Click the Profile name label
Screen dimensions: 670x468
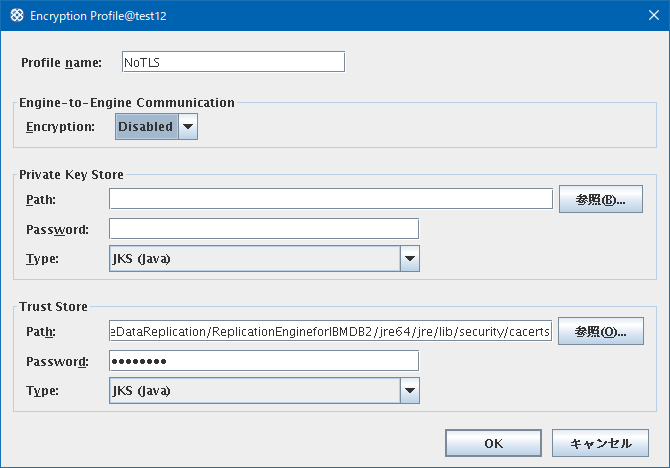62,63
